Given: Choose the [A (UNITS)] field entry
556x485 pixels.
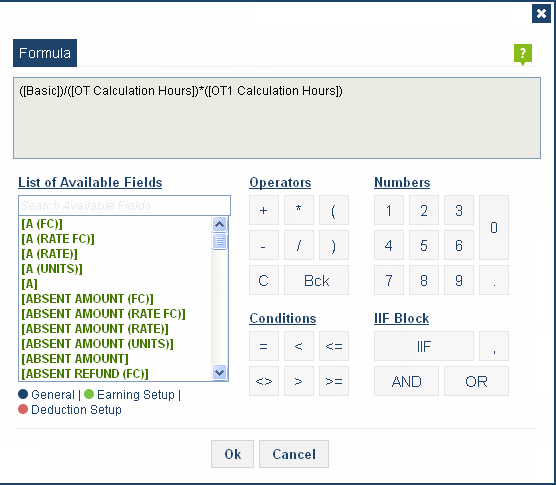Looking at the screenshot, I should point(52,269).
